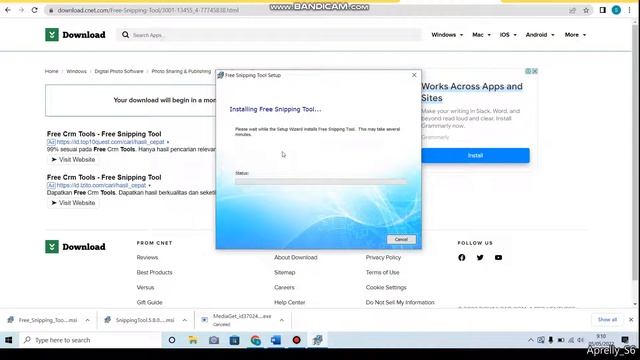Screen dimensions: 640x360
Task: Open Best Products footer link
Action: tap(154, 273)
